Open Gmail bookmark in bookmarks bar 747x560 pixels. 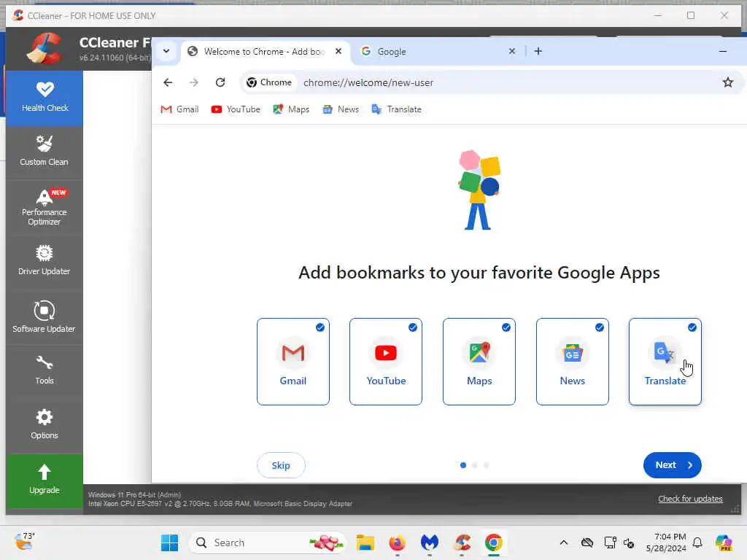point(179,109)
